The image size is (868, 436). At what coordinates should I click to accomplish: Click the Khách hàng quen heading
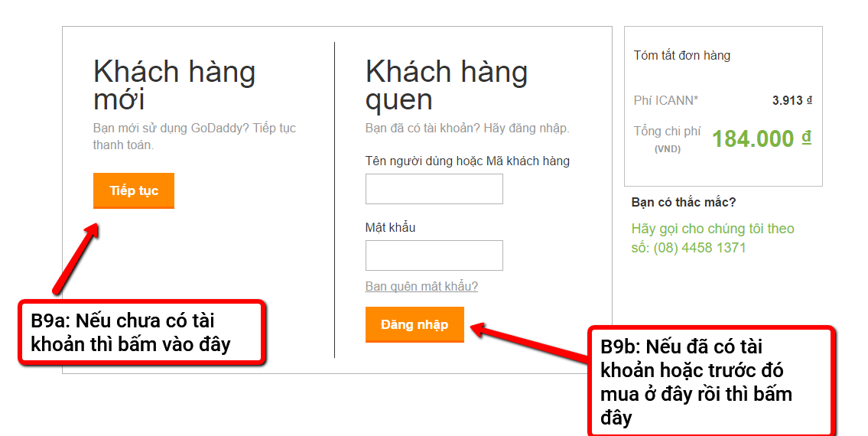click(x=447, y=85)
